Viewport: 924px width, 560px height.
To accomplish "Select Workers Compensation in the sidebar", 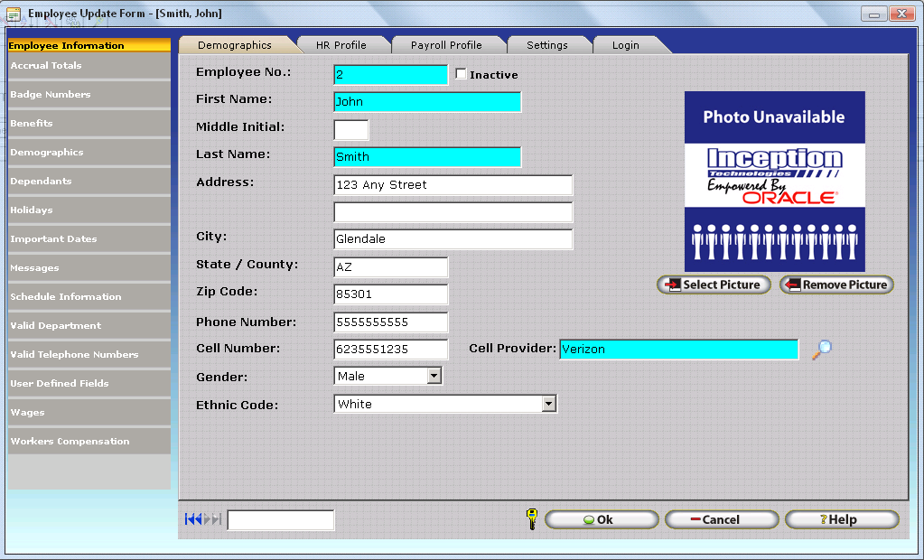I will coord(89,442).
